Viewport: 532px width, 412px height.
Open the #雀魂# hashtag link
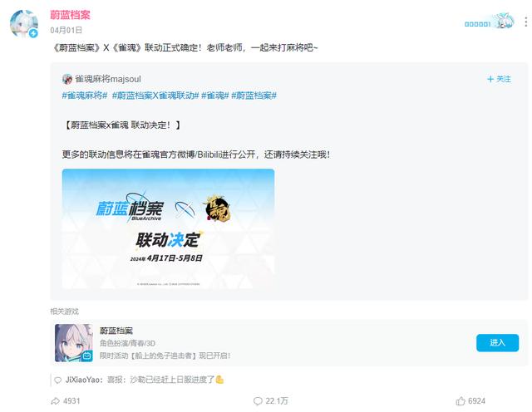pyautogui.click(x=215, y=96)
